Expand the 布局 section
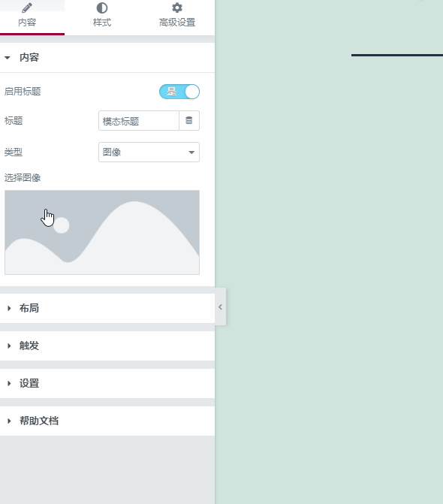The height and width of the screenshot is (504, 443). pyautogui.click(x=107, y=308)
